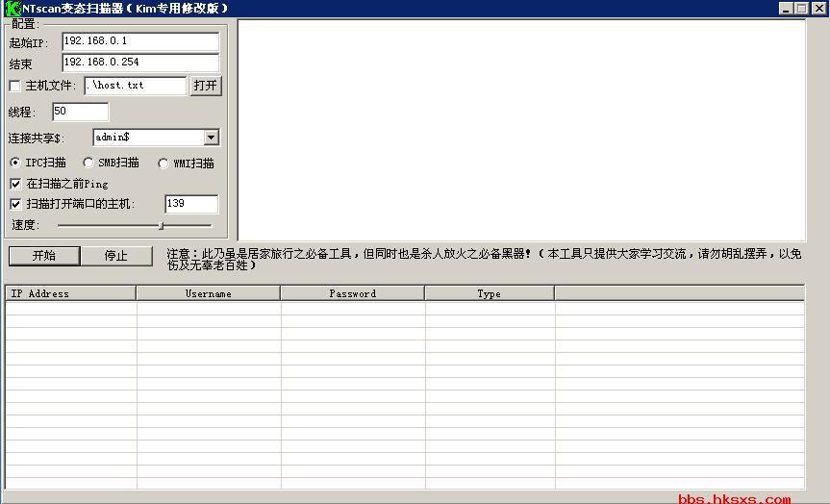The width and height of the screenshot is (830, 504).
Task: Click the IP Address column header
Action: [71, 293]
